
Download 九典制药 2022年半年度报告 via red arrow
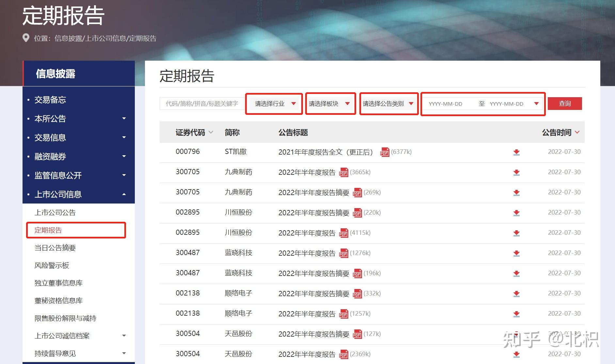(x=516, y=173)
